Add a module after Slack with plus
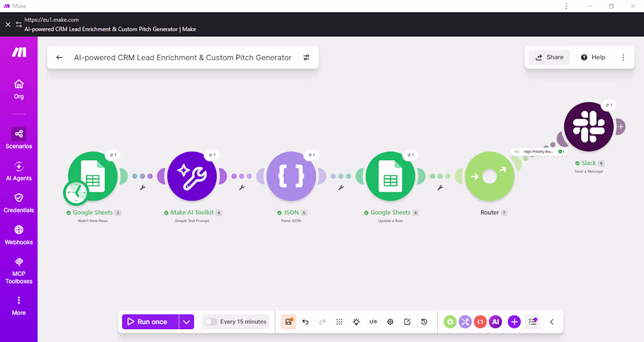 (x=621, y=127)
